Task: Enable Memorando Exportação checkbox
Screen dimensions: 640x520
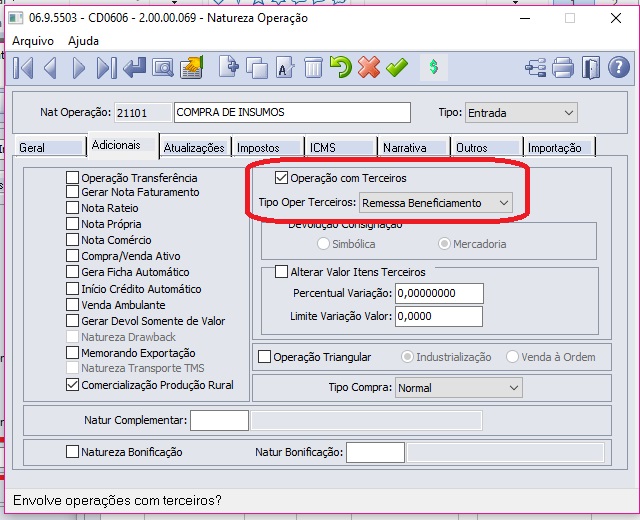Action: click(x=72, y=353)
